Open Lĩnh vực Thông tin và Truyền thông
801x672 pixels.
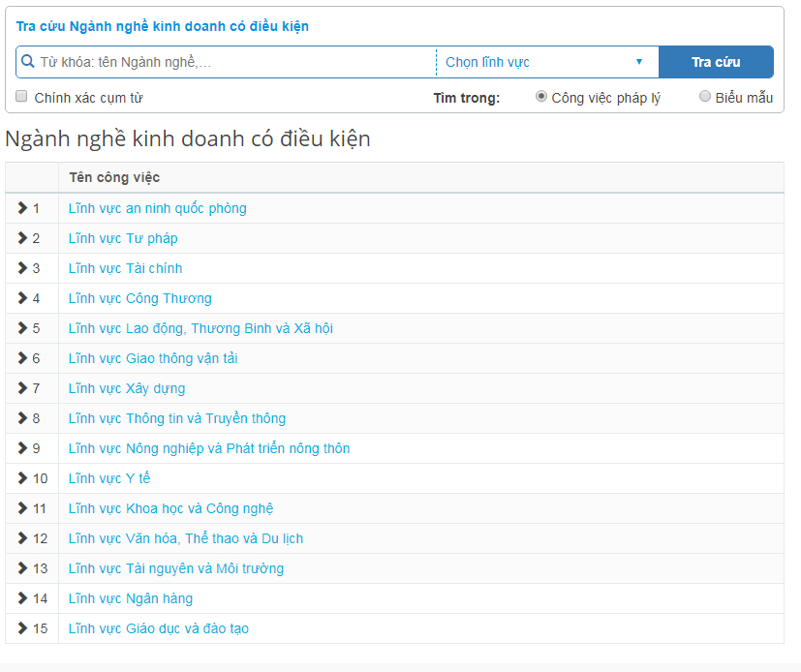[177, 418]
